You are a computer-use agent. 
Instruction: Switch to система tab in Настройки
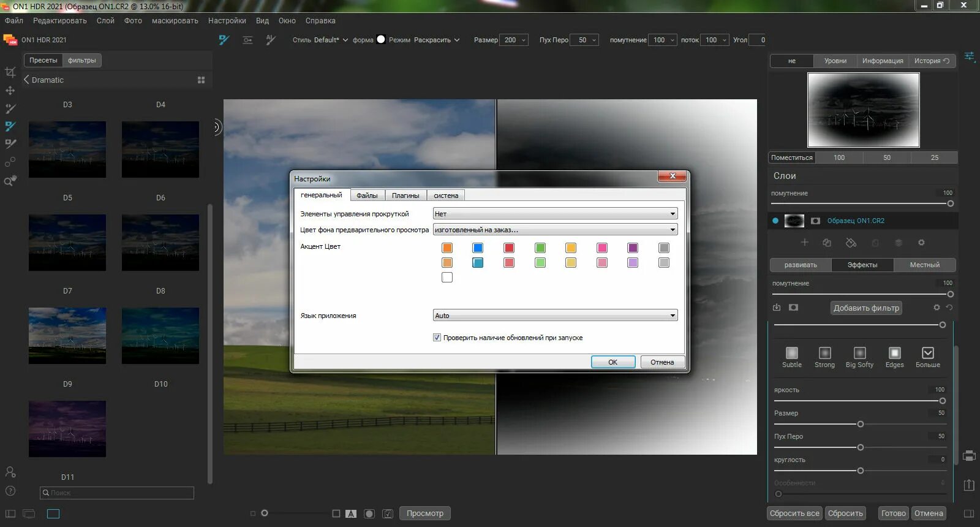pyautogui.click(x=446, y=195)
